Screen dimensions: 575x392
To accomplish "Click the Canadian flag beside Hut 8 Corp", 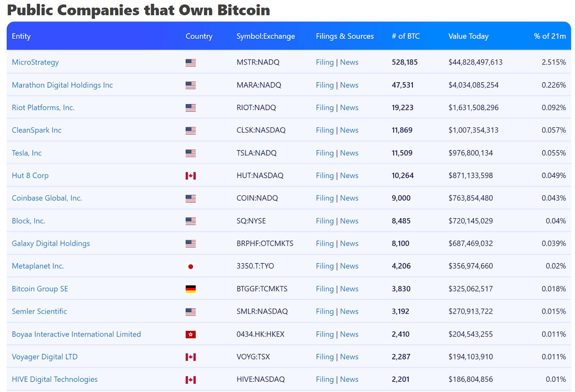I will tap(190, 176).
